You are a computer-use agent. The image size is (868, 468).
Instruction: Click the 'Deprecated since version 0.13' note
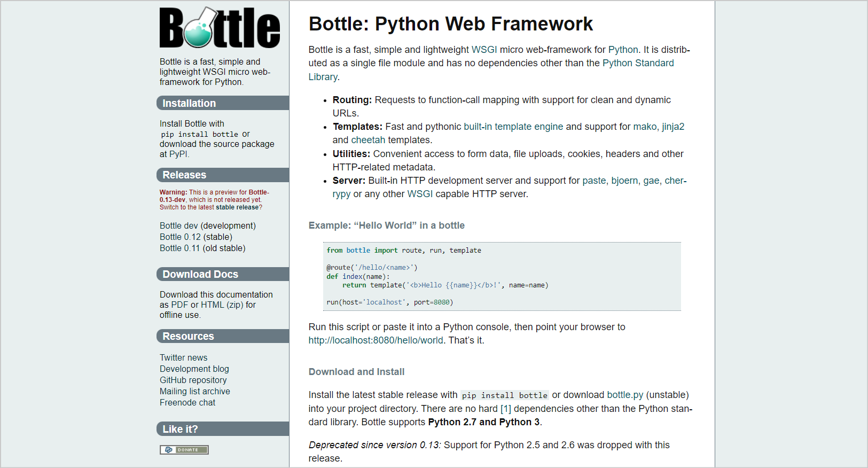point(375,445)
